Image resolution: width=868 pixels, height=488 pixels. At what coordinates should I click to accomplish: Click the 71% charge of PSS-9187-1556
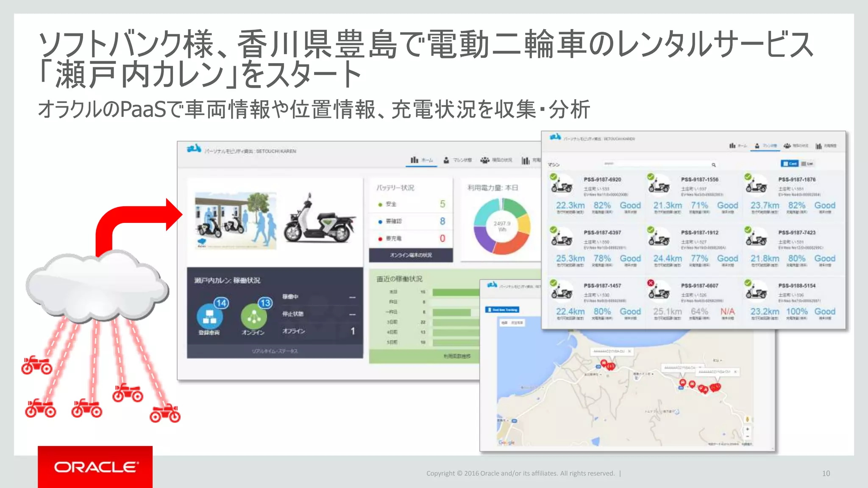[x=699, y=205]
